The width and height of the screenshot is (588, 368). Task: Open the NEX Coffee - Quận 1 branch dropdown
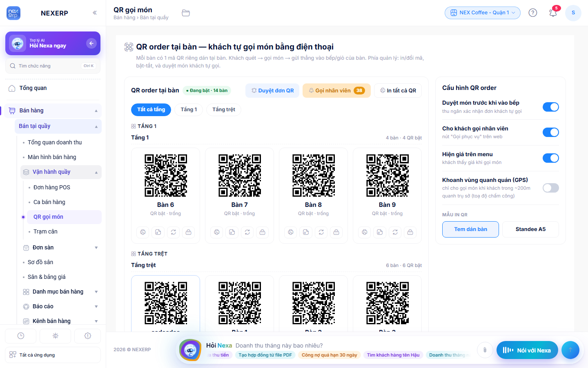pos(483,13)
